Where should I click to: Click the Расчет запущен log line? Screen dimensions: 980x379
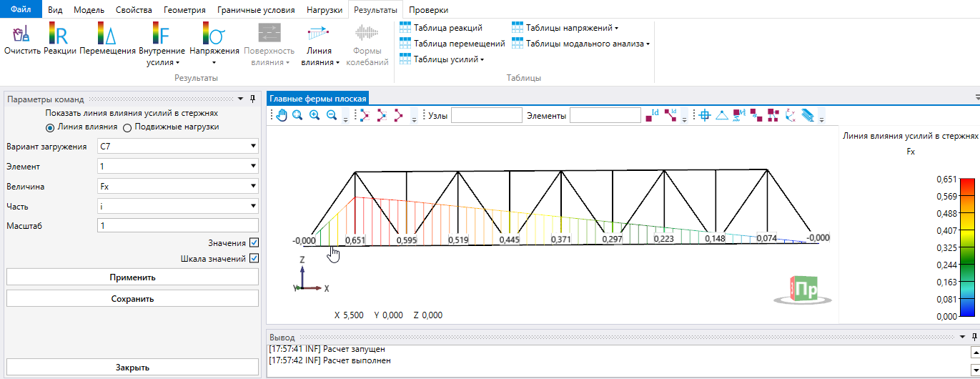(x=328, y=349)
